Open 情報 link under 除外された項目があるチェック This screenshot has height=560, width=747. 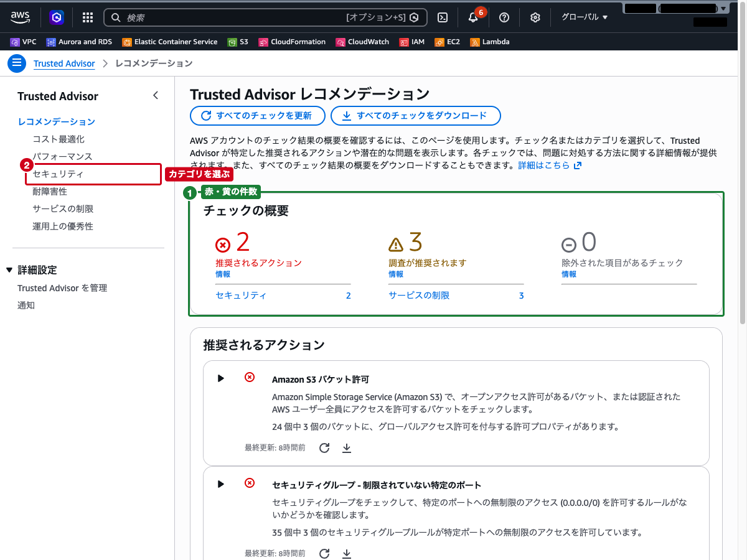[x=569, y=274]
